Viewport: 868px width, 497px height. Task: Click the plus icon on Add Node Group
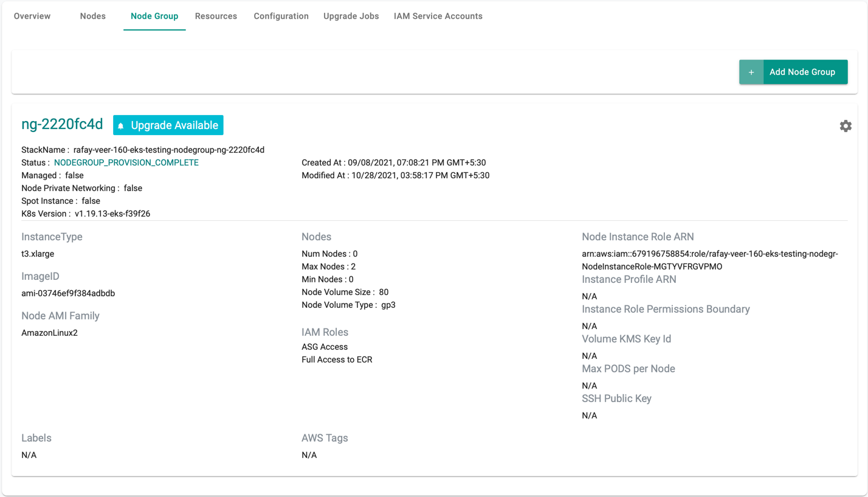pyautogui.click(x=751, y=72)
